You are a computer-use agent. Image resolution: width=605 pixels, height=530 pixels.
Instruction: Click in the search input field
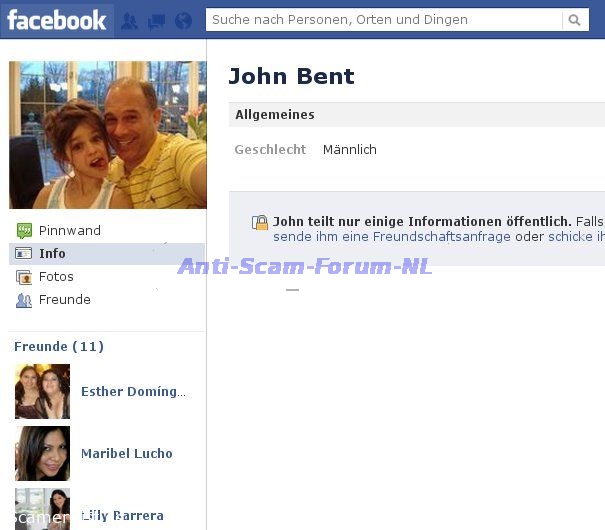point(385,20)
